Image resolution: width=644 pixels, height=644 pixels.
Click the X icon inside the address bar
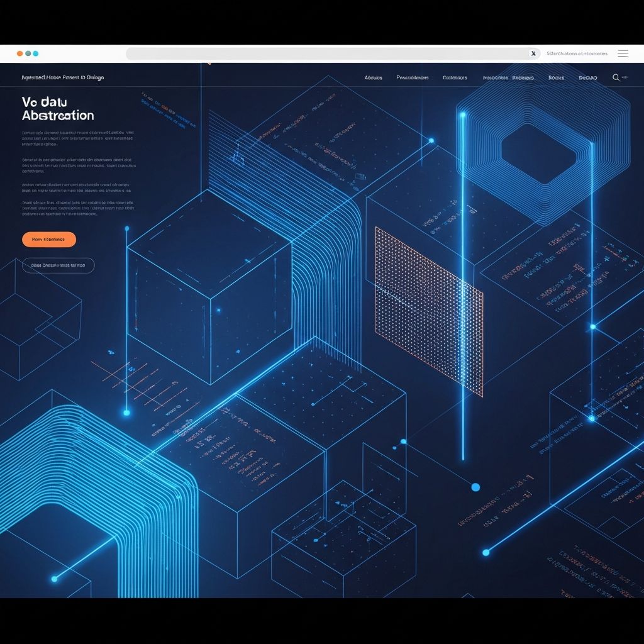[x=533, y=53]
